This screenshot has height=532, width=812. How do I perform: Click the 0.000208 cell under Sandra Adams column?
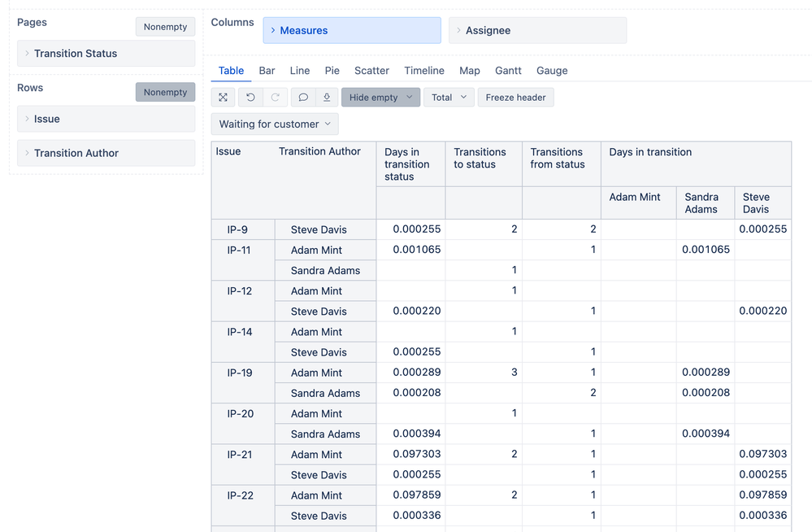[x=706, y=393]
